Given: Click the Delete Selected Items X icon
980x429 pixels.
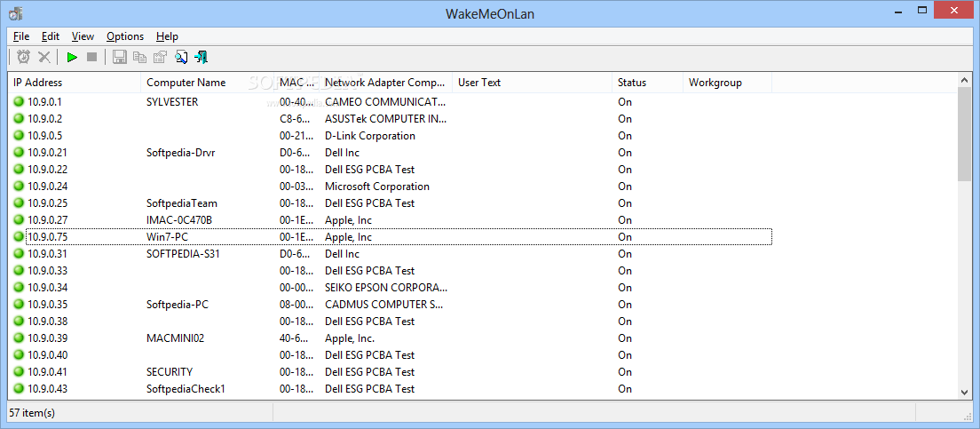Looking at the screenshot, I should pos(44,57).
